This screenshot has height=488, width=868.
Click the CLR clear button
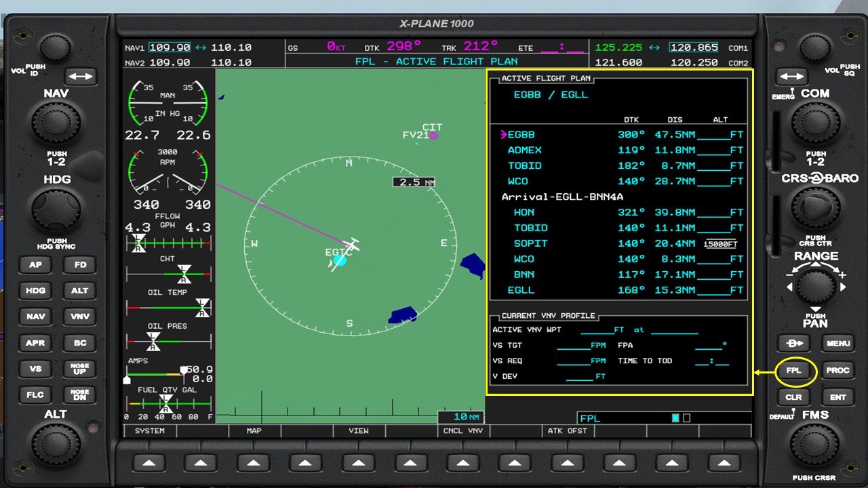793,397
